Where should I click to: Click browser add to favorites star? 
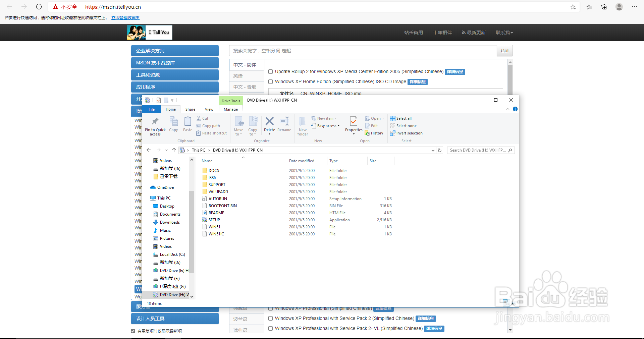(x=573, y=7)
